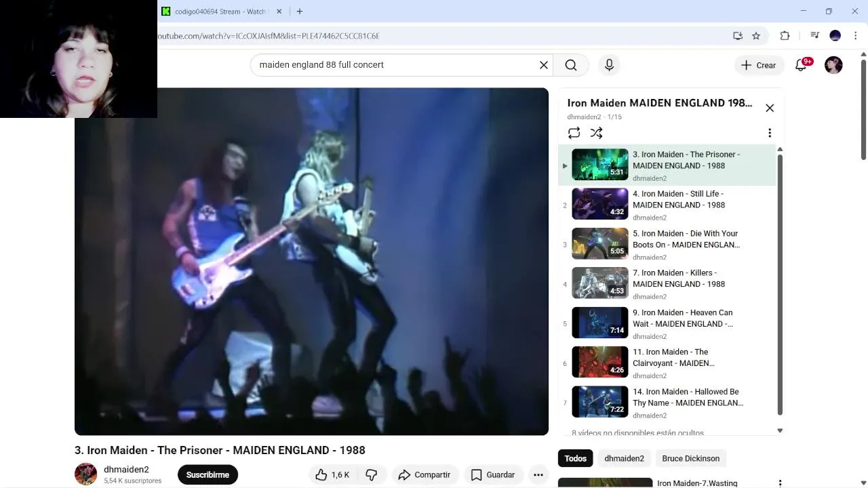Start voice search with the microphone icon
The image size is (868, 488).
coord(609,65)
